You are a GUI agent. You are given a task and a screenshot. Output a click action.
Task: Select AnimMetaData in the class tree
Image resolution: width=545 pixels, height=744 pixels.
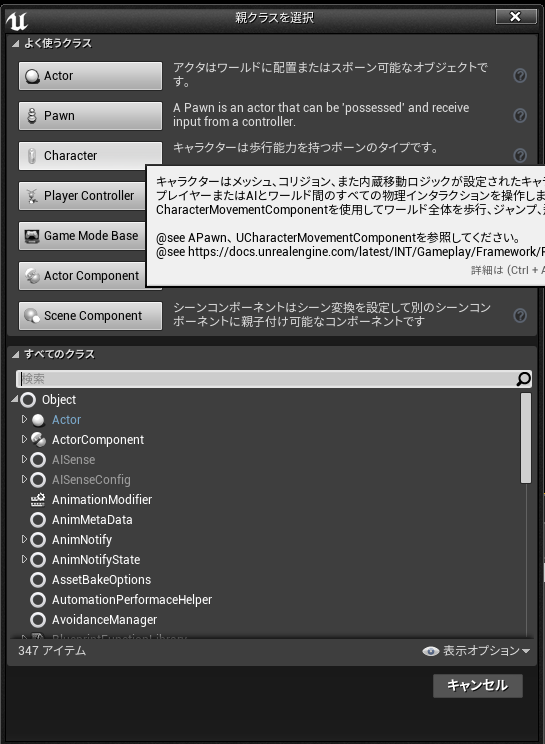point(266,520)
